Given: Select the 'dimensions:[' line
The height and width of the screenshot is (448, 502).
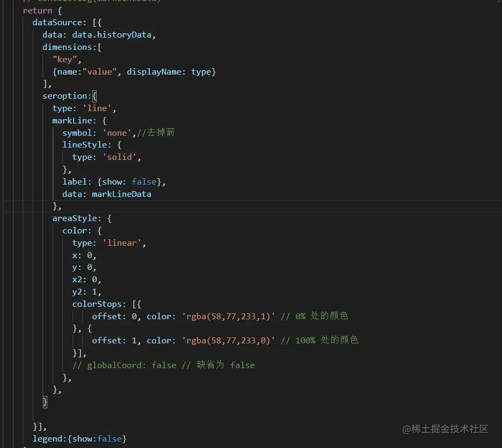Looking at the screenshot, I should point(72,47).
